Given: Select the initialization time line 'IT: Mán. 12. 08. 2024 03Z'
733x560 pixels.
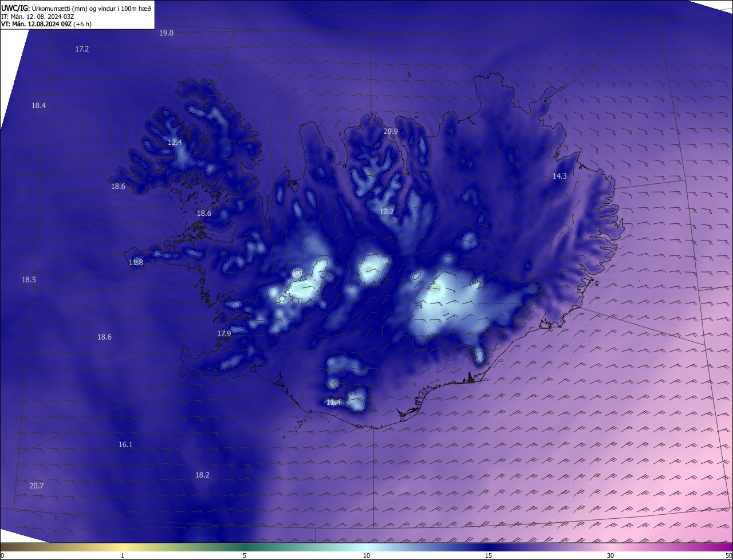Looking at the screenshot, I should [38, 17].
